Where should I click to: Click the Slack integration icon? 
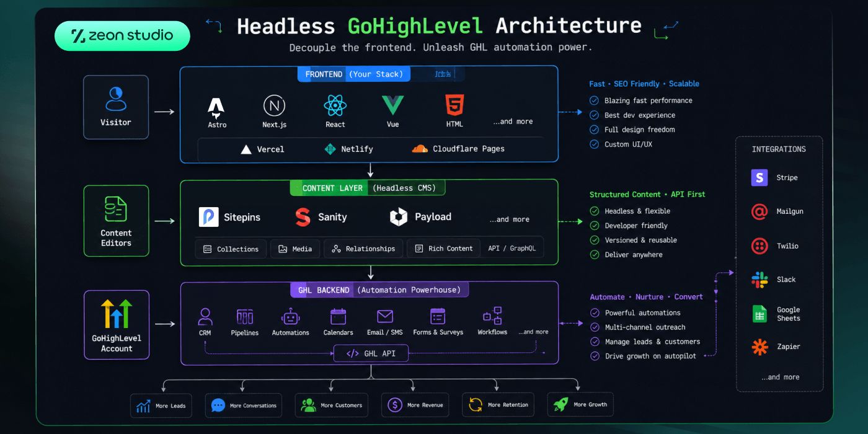click(759, 280)
